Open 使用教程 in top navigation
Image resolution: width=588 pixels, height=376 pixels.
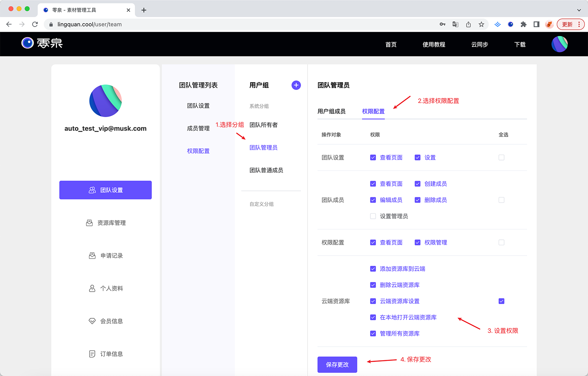pos(434,44)
